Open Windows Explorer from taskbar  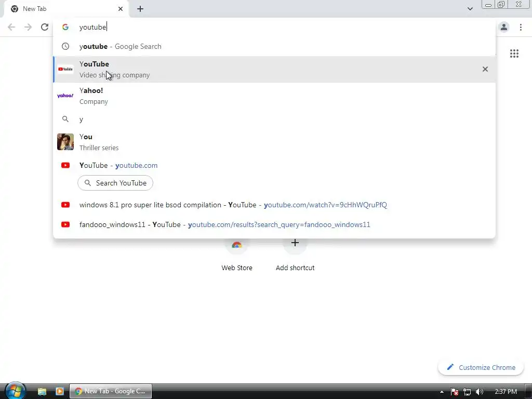42,391
